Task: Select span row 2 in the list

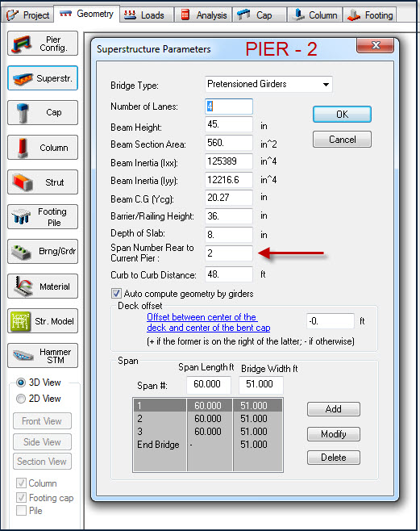Action: pos(208,419)
